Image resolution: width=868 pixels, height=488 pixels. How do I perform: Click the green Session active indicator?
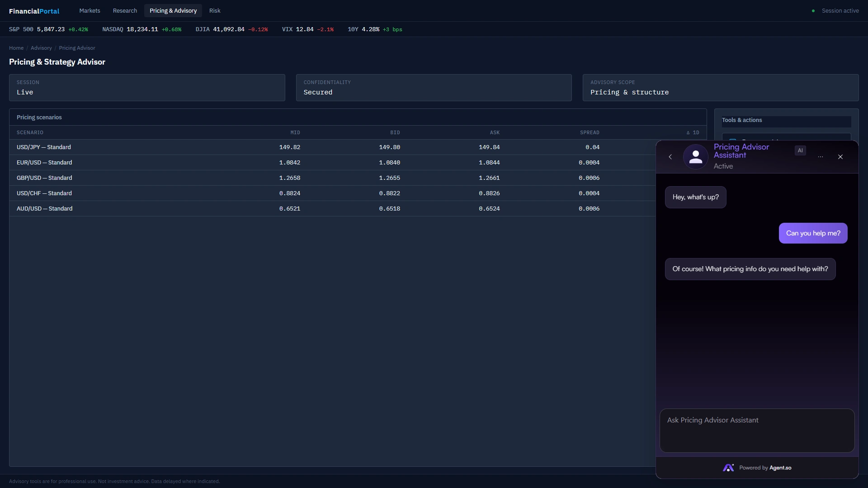[x=813, y=11]
